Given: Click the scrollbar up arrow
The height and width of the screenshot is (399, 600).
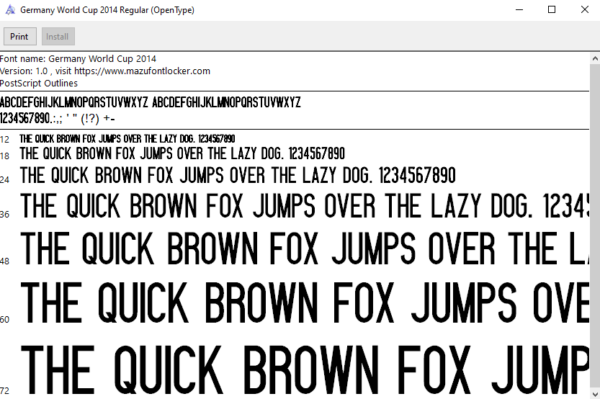Looking at the screenshot, I should click(x=595, y=59).
